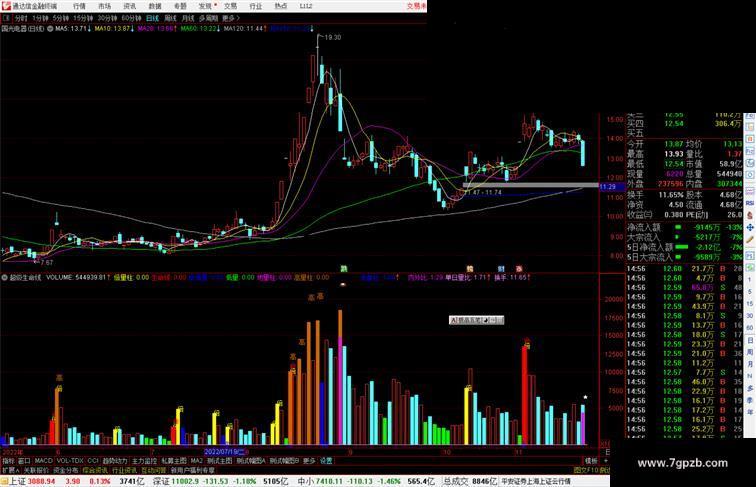
Task: Click the 日 period shortcut in right toolbar
Action: [x=750, y=340]
